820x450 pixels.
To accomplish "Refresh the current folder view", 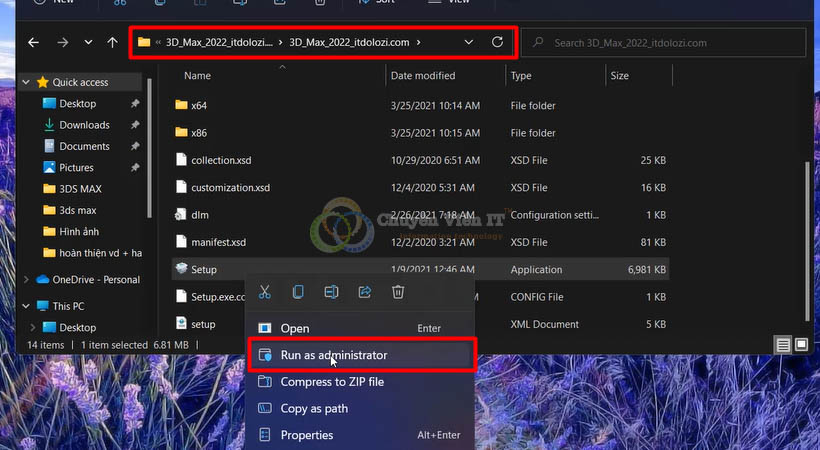I will [x=497, y=43].
